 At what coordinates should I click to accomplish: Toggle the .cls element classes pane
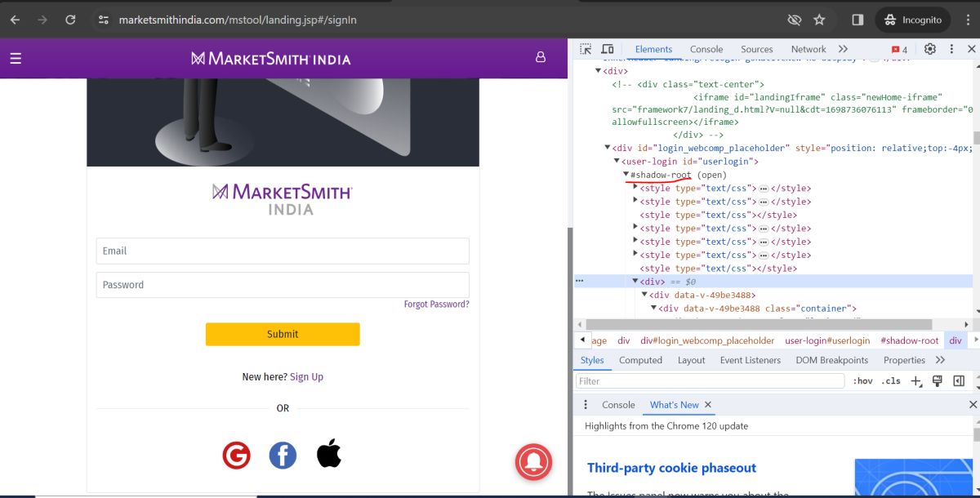click(891, 381)
